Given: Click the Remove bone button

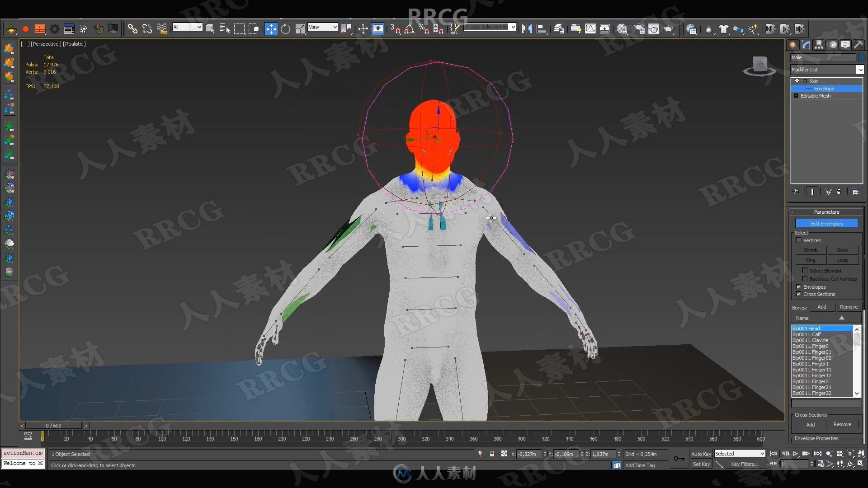Looking at the screenshot, I should (x=847, y=307).
